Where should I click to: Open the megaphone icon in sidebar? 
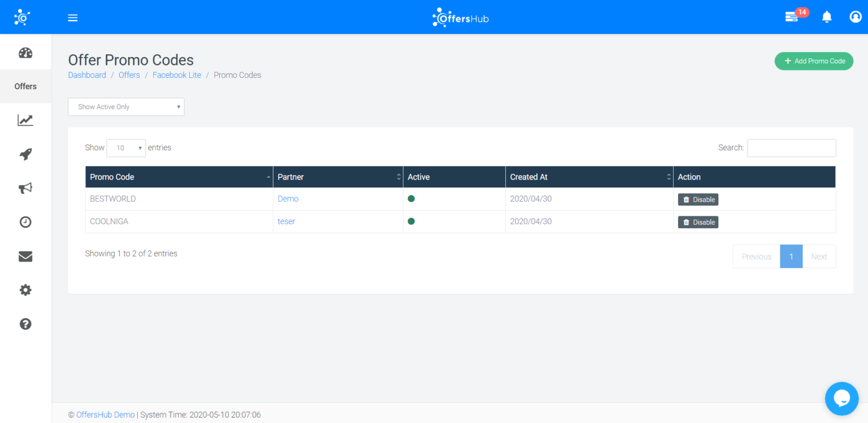pyautogui.click(x=25, y=188)
